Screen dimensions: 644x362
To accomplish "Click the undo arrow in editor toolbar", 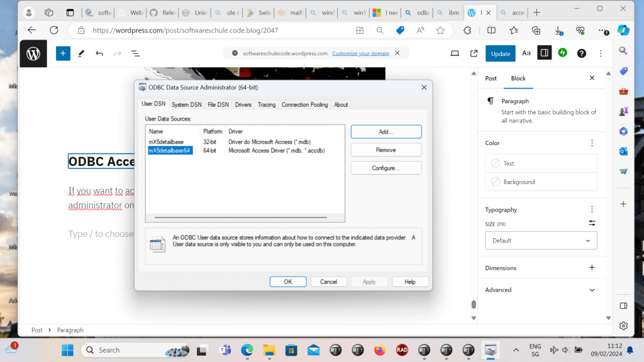I will click(99, 54).
